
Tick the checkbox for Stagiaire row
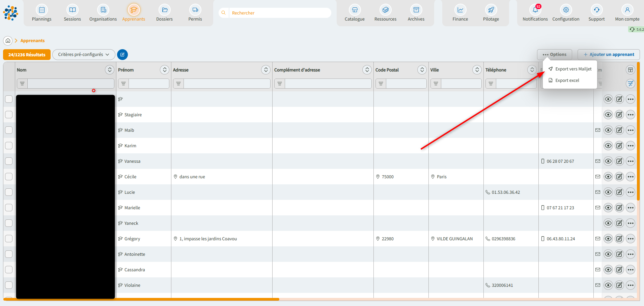(x=9, y=115)
